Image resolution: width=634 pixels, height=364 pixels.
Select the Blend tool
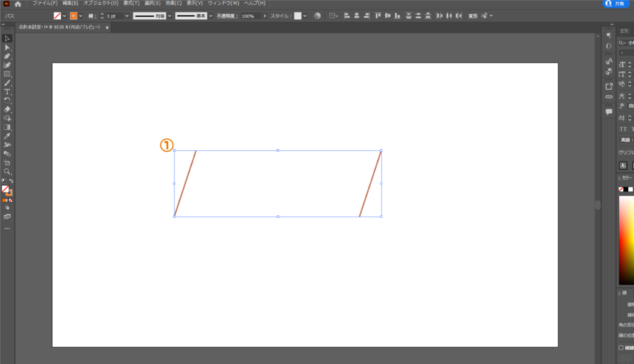tap(7, 154)
